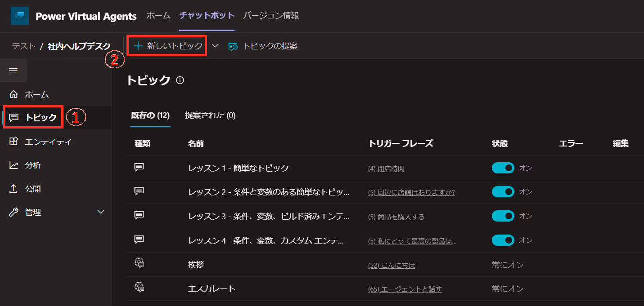This screenshot has width=644, height=306.
Task: Open the 挨拶 topic name
Action: [196, 265]
